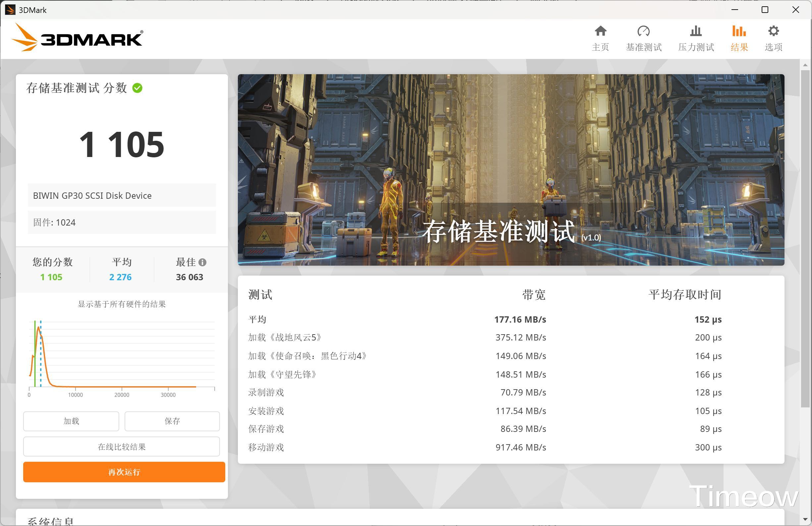
Task: Click the 3DMark logo in header
Action: 78,38
